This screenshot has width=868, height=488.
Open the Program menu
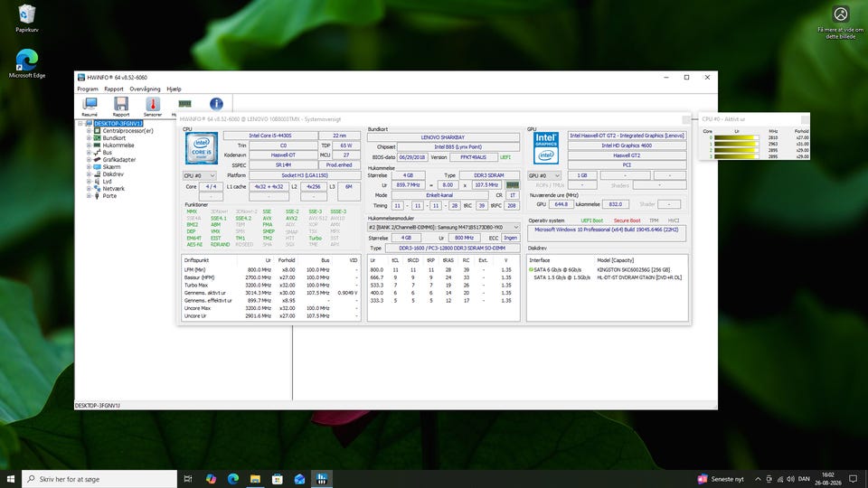point(88,89)
